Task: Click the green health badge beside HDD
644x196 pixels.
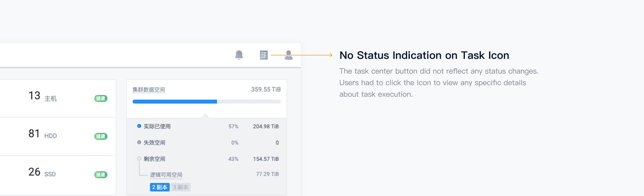Action: [x=101, y=136]
